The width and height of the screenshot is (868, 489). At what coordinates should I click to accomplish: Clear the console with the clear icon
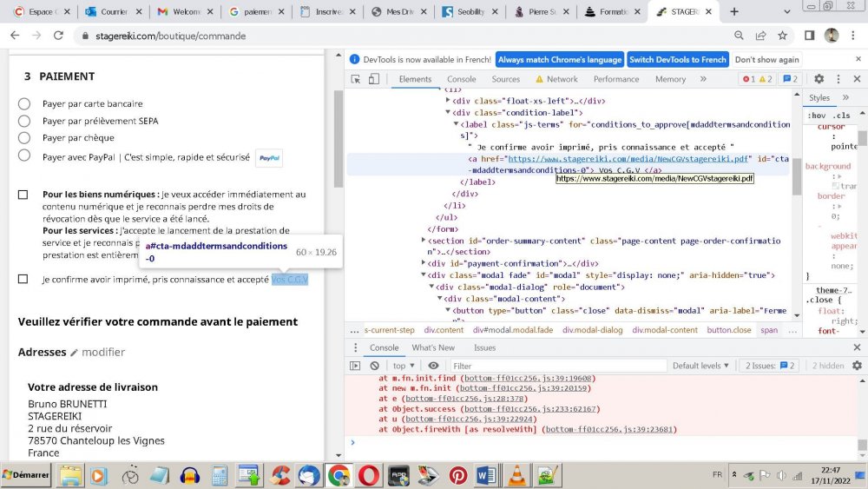pos(375,366)
